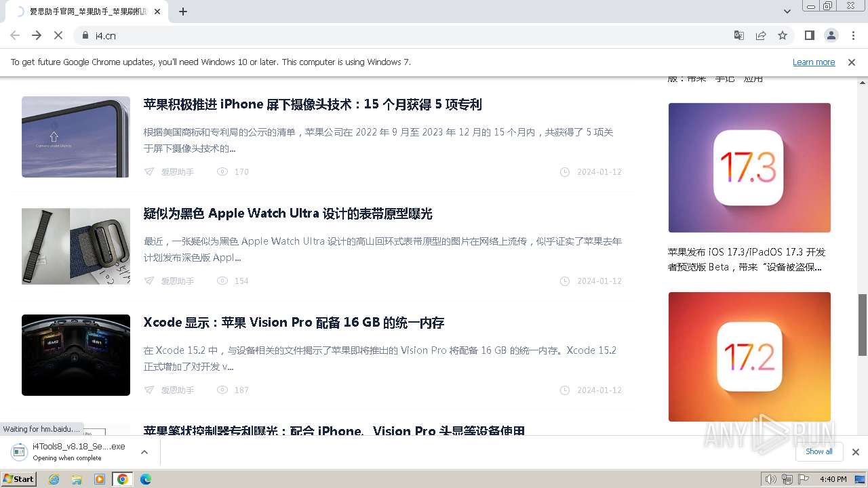
Task: Bookmark this tab with star icon
Action: (x=783, y=35)
